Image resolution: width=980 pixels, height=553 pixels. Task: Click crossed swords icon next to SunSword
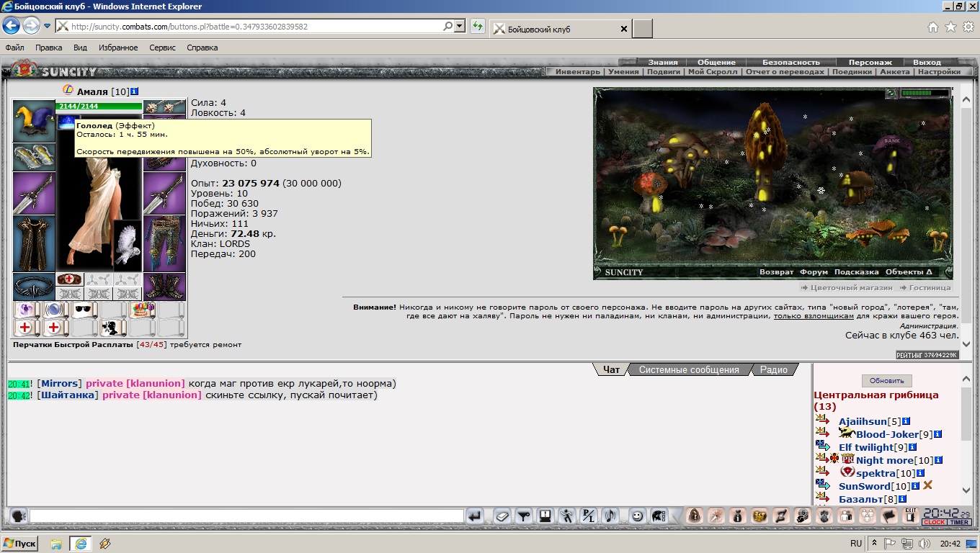pyautogui.click(x=928, y=485)
